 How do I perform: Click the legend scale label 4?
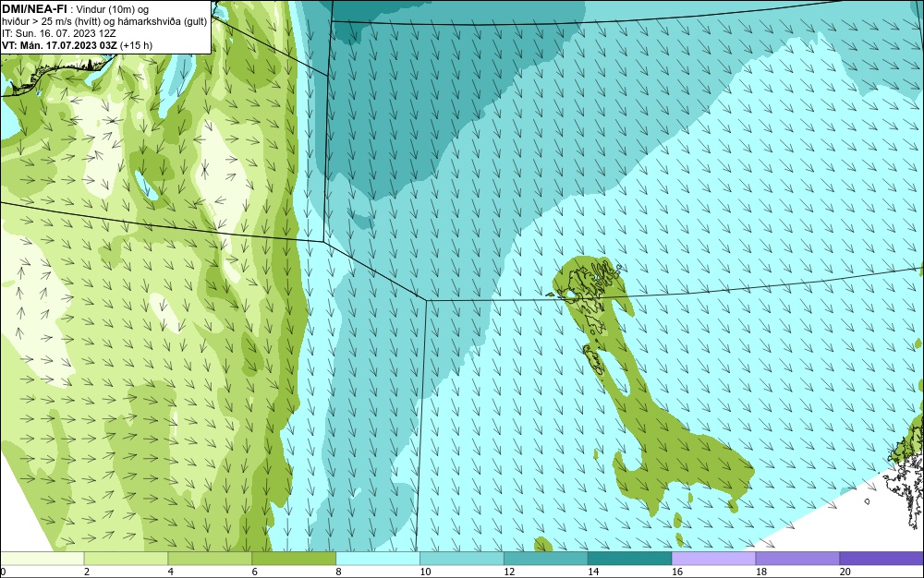coord(170,572)
